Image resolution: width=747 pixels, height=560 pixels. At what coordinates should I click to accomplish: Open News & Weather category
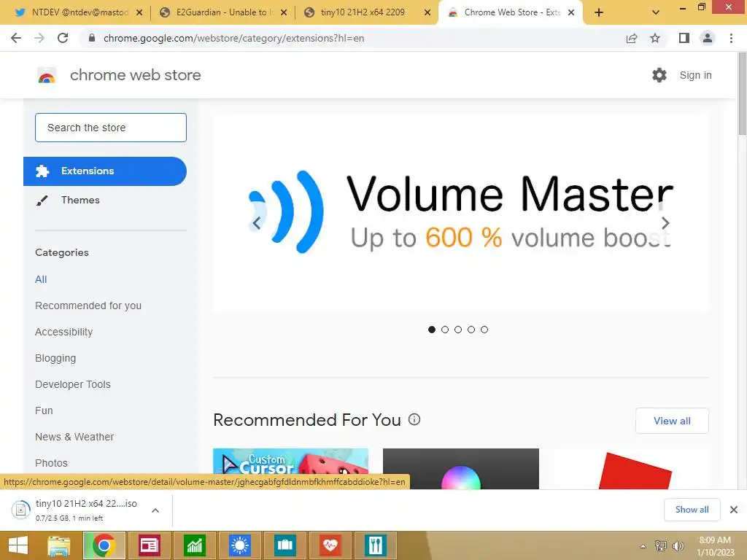(x=74, y=437)
